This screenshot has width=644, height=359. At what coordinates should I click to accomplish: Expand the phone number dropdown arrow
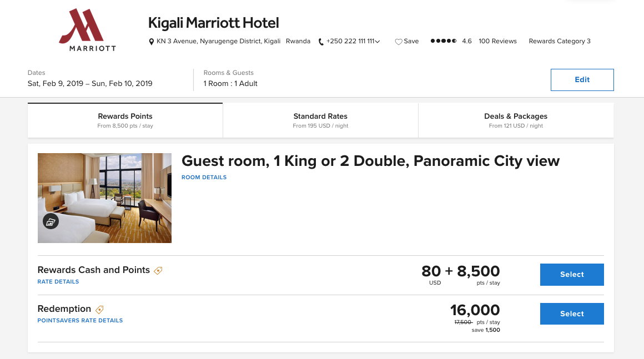[378, 42]
